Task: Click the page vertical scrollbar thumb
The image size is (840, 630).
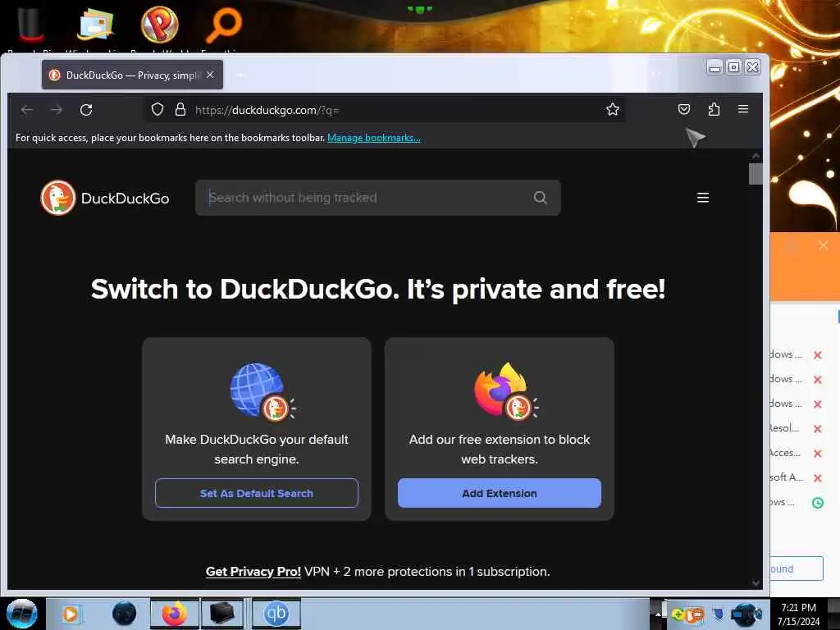Action: pyautogui.click(x=756, y=174)
